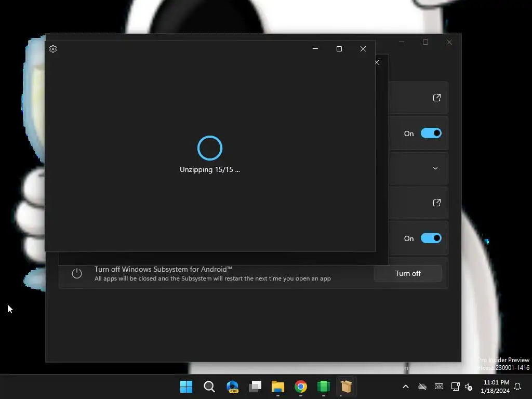Open the notification bell
The height and width of the screenshot is (399, 532).
[517, 387]
